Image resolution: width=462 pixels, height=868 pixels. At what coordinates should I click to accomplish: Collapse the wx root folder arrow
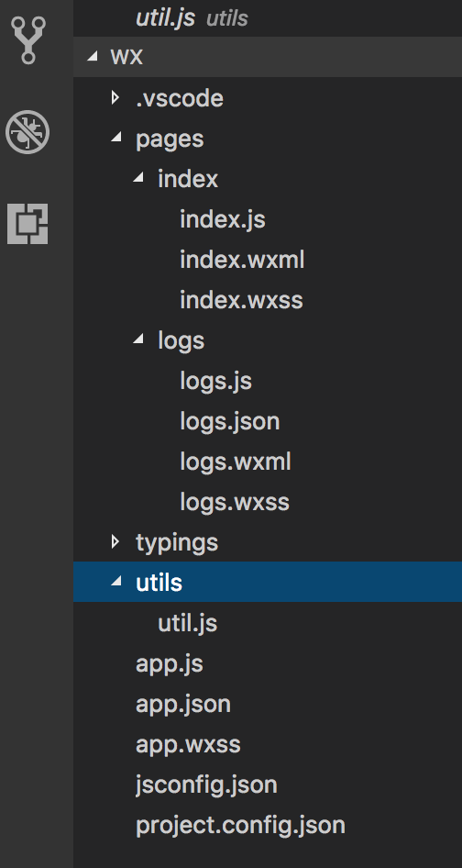pos(93,56)
